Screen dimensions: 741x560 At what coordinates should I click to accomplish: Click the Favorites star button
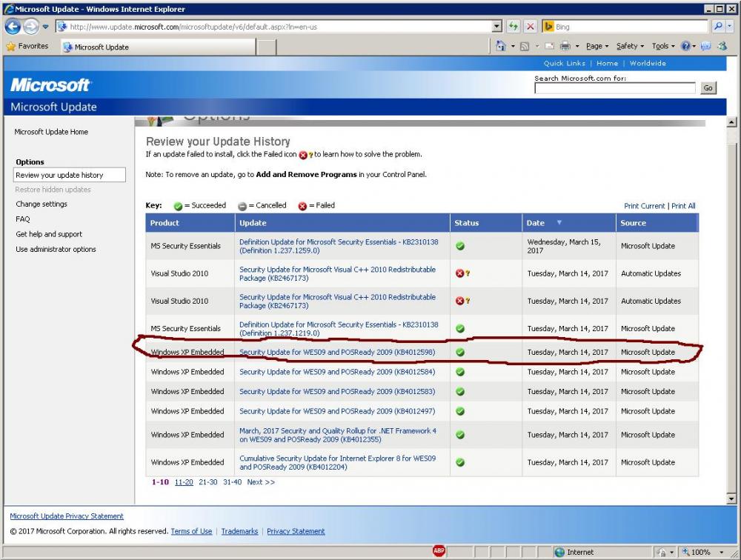click(27, 47)
